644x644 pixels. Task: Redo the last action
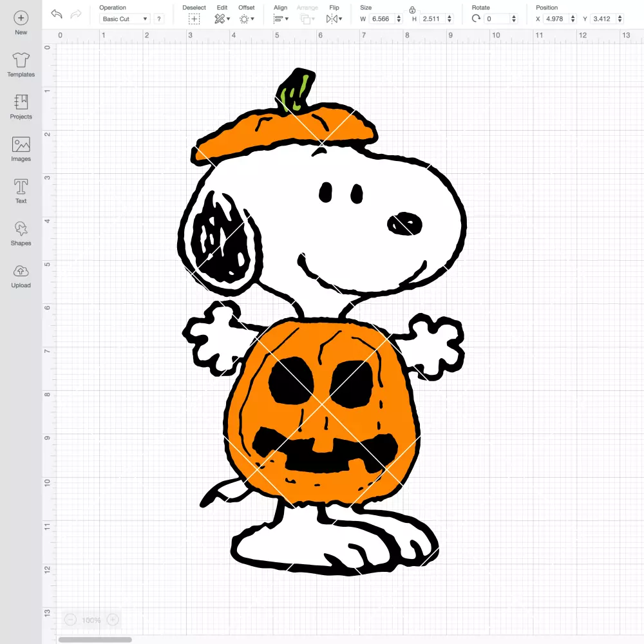[x=76, y=14]
